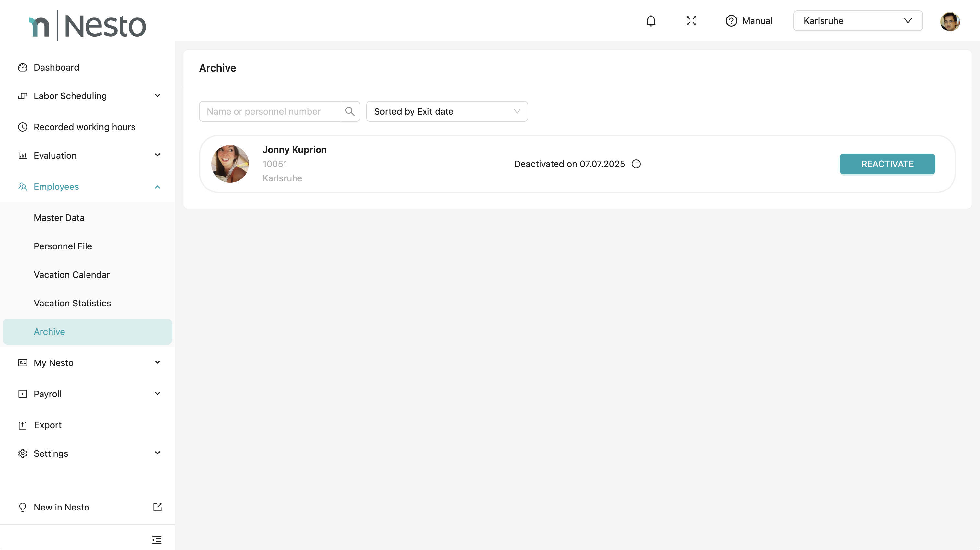Toggle fullscreen mode icon
The width and height of the screenshot is (980, 550).
pos(691,21)
